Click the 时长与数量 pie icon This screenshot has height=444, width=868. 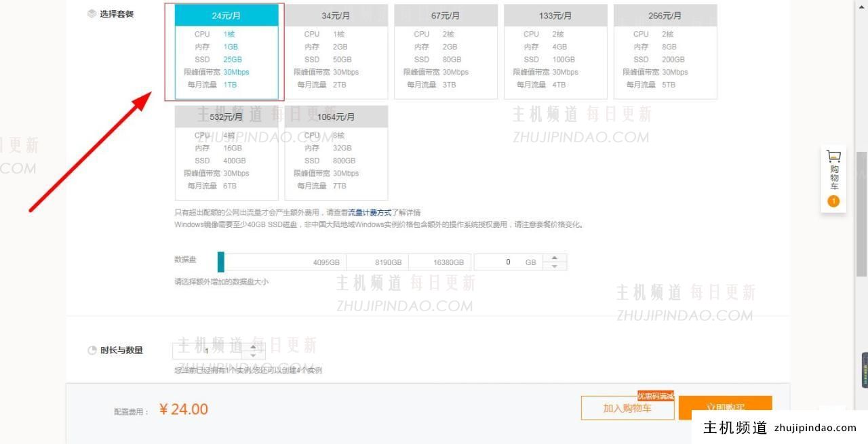pos(92,350)
